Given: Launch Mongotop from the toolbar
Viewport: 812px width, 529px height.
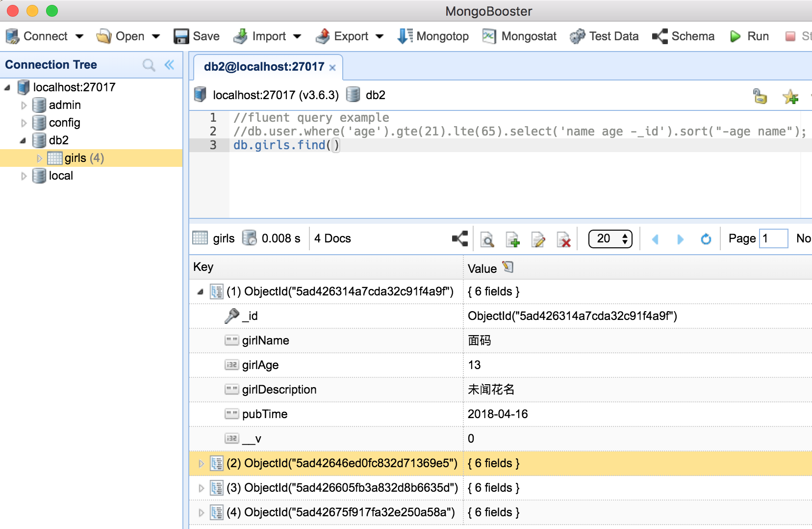Looking at the screenshot, I should coord(433,36).
